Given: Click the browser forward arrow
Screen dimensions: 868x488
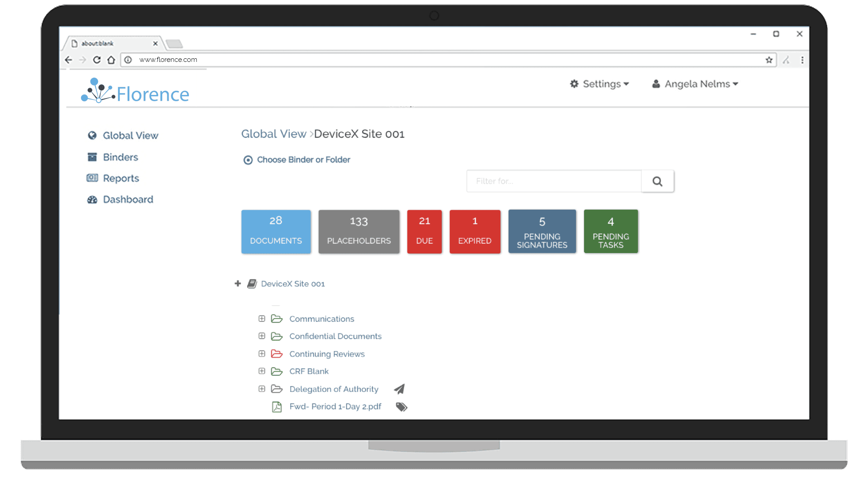Looking at the screenshot, I should pos(82,60).
